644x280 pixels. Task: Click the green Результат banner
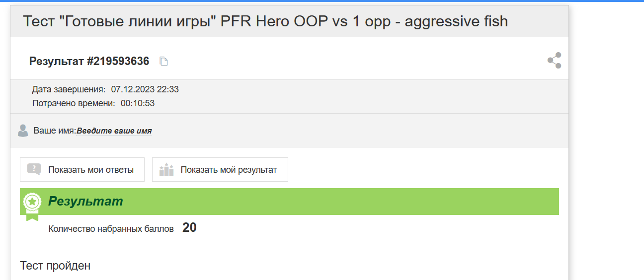[x=289, y=202]
